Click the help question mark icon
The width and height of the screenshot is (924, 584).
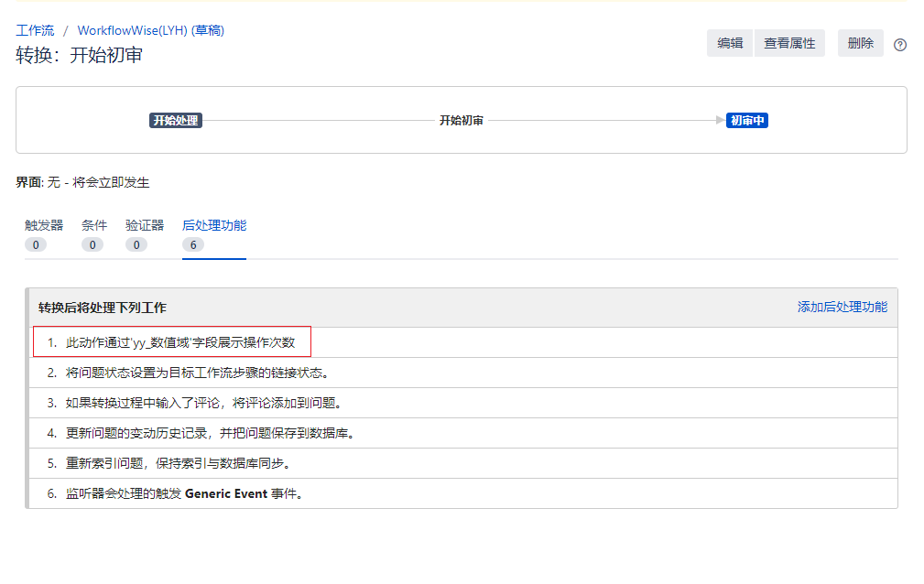click(899, 45)
